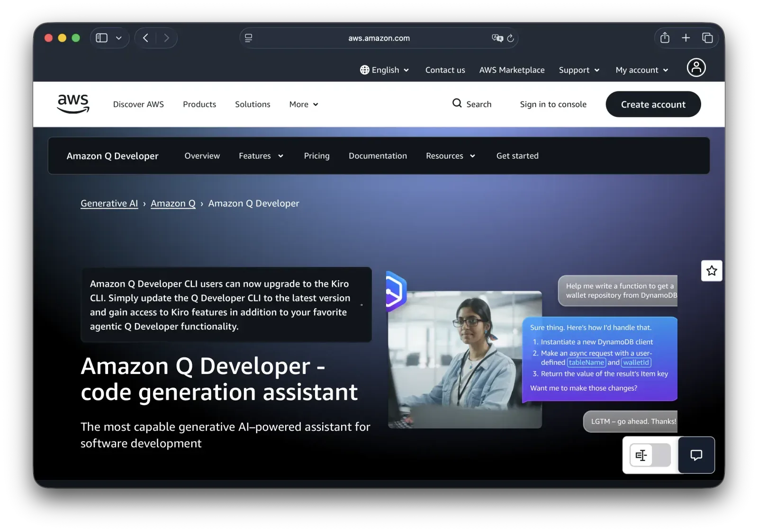
Task: Click the tableName code tag
Action: click(x=587, y=363)
